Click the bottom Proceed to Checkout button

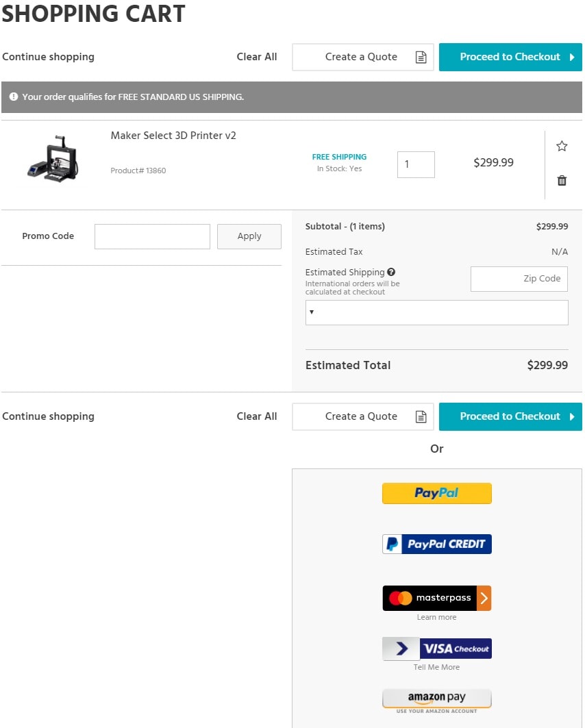(510, 416)
